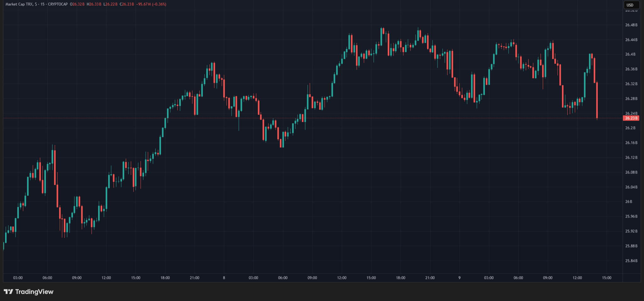Image resolution: width=644 pixels, height=301 pixels.
Task: Click the 26.2B price axis label
Action: coord(630,128)
